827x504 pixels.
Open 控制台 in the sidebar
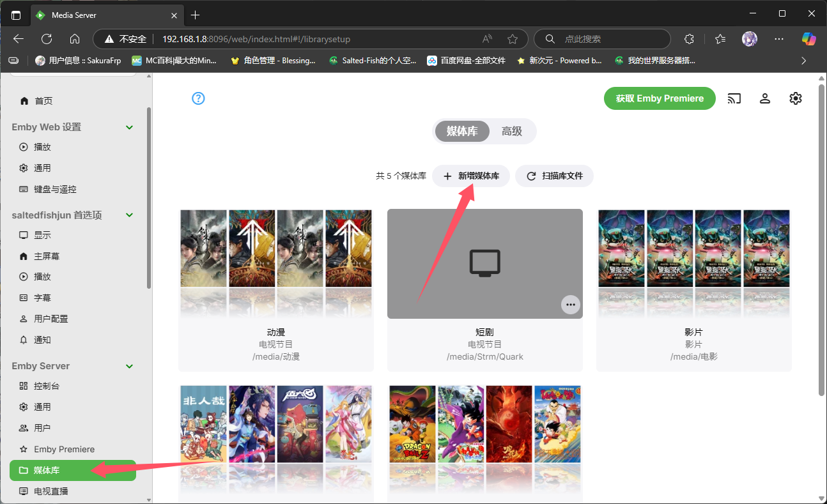(x=46, y=386)
